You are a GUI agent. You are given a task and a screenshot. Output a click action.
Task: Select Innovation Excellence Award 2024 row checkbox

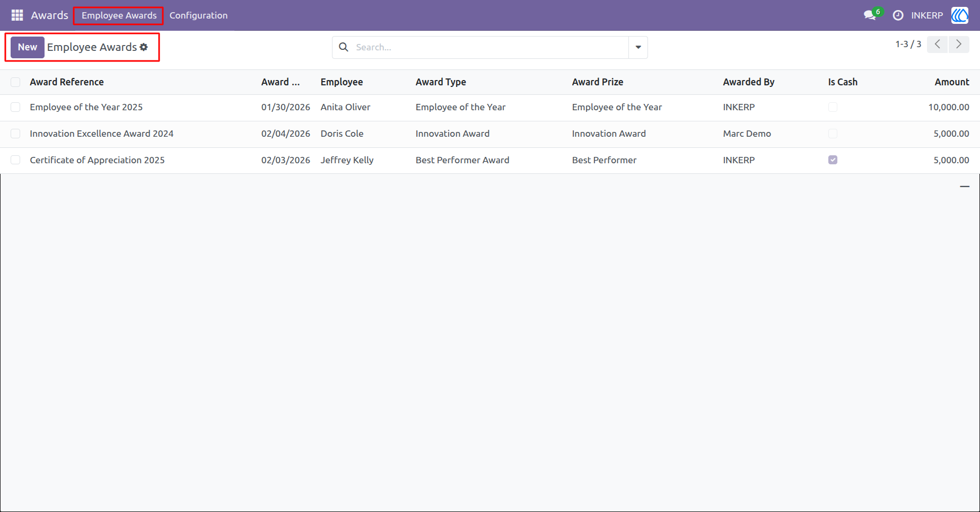15,134
